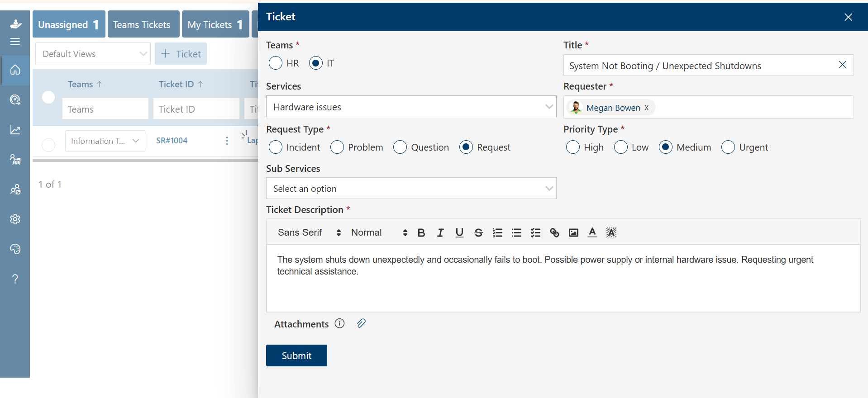
Task: Insert an image into ticket description
Action: click(x=573, y=232)
